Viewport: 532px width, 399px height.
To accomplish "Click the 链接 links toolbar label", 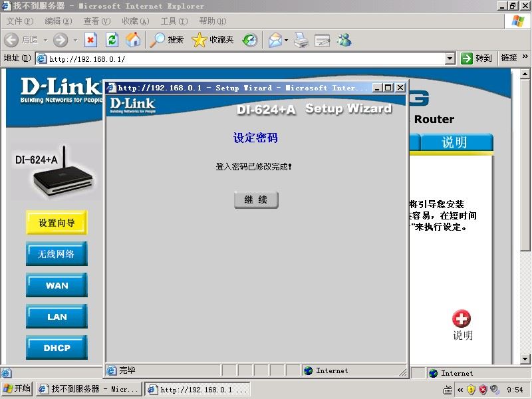I will pyautogui.click(x=509, y=58).
